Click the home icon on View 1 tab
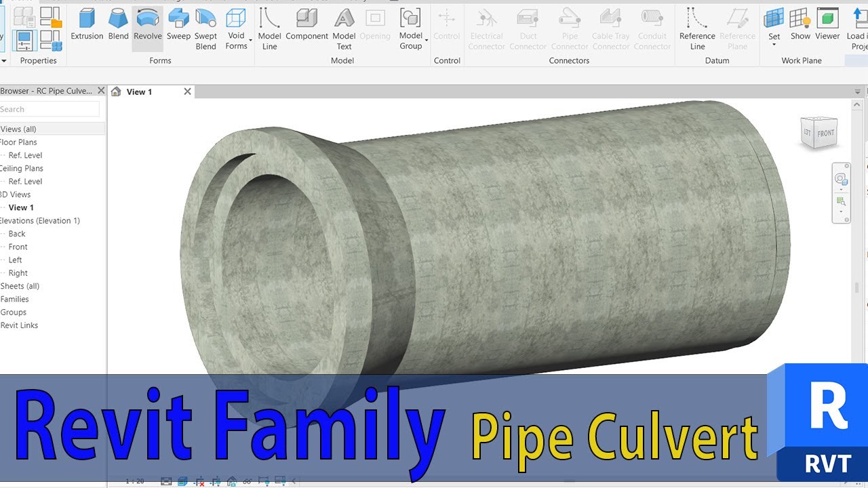The image size is (868, 488). pyautogui.click(x=116, y=91)
